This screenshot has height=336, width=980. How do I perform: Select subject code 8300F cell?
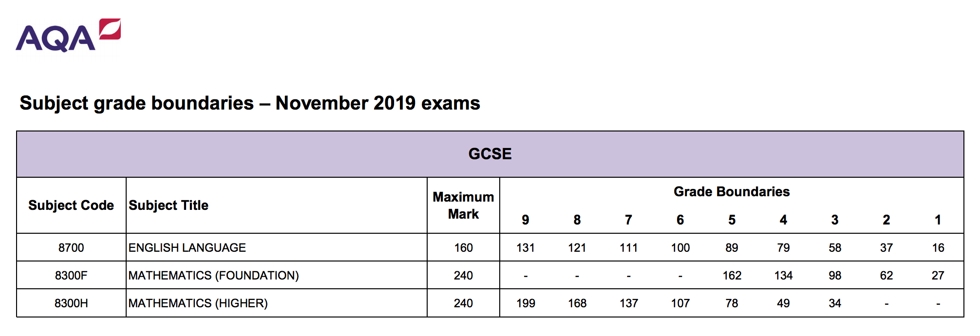pyautogui.click(x=71, y=276)
